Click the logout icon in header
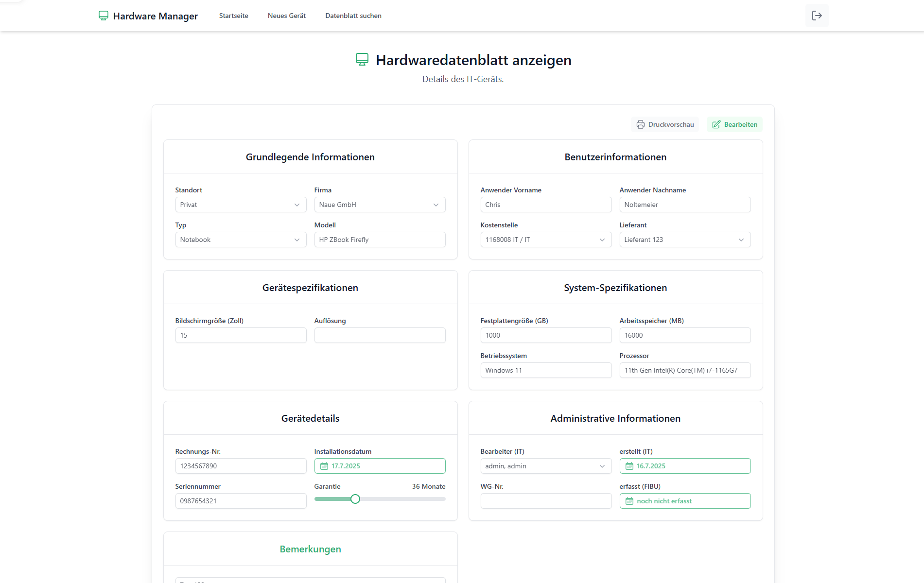Viewport: 924px width, 583px height. 817,16
